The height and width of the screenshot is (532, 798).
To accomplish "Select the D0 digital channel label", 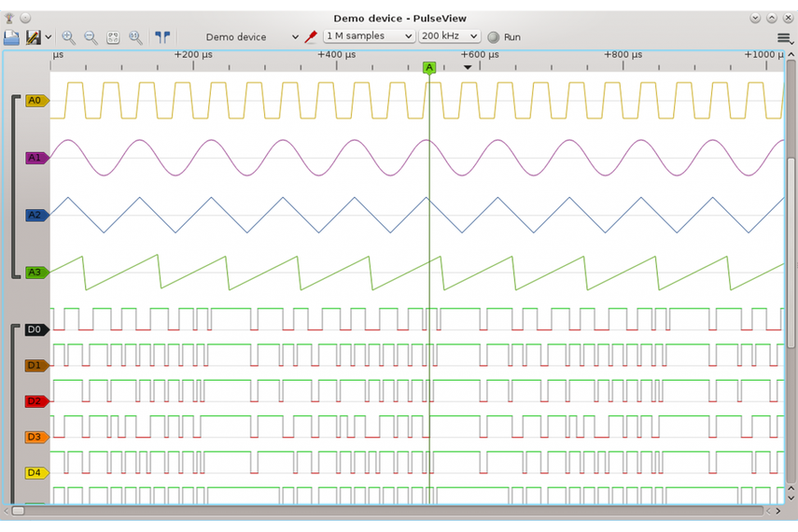I will [x=36, y=329].
